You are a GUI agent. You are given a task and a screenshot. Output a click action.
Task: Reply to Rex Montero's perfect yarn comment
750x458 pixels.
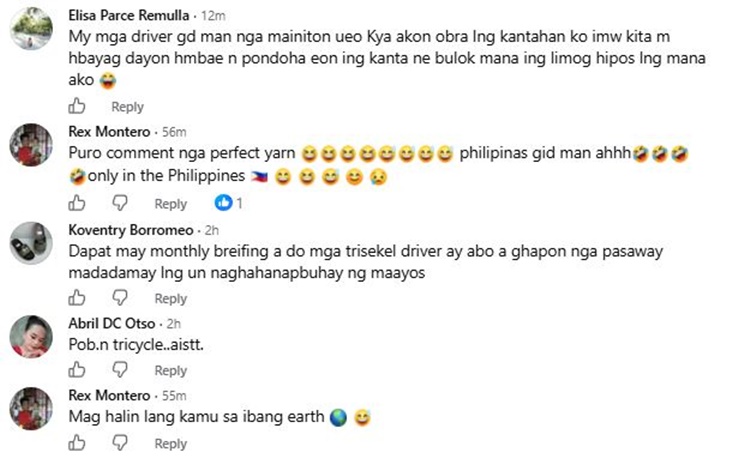click(170, 204)
